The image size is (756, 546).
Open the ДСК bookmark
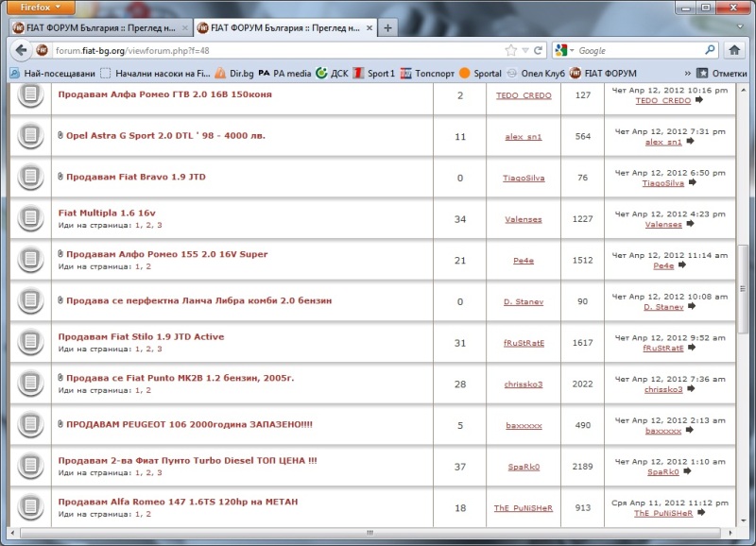click(335, 73)
